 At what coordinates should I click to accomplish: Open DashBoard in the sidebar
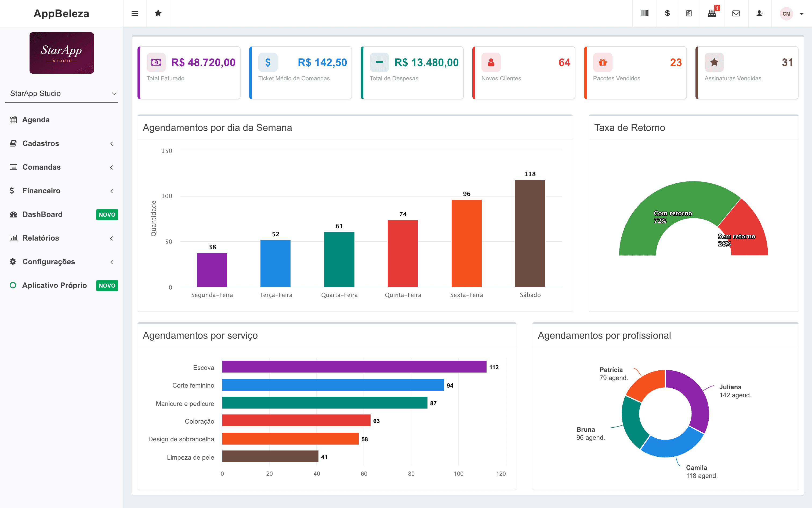(62, 214)
